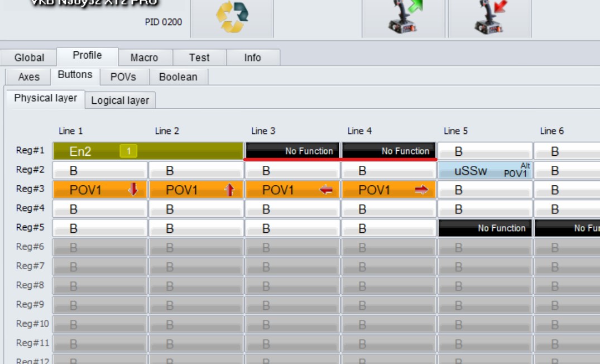Go to the Test tab
This screenshot has width=600, height=364.
pyautogui.click(x=199, y=58)
